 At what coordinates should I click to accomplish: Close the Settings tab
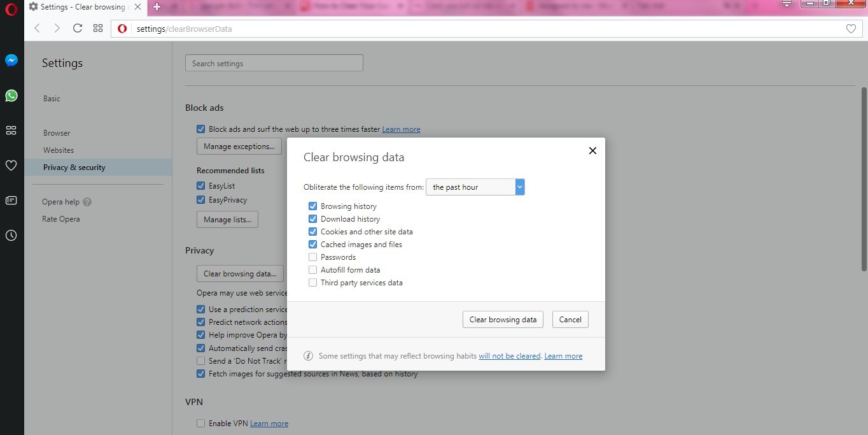137,7
